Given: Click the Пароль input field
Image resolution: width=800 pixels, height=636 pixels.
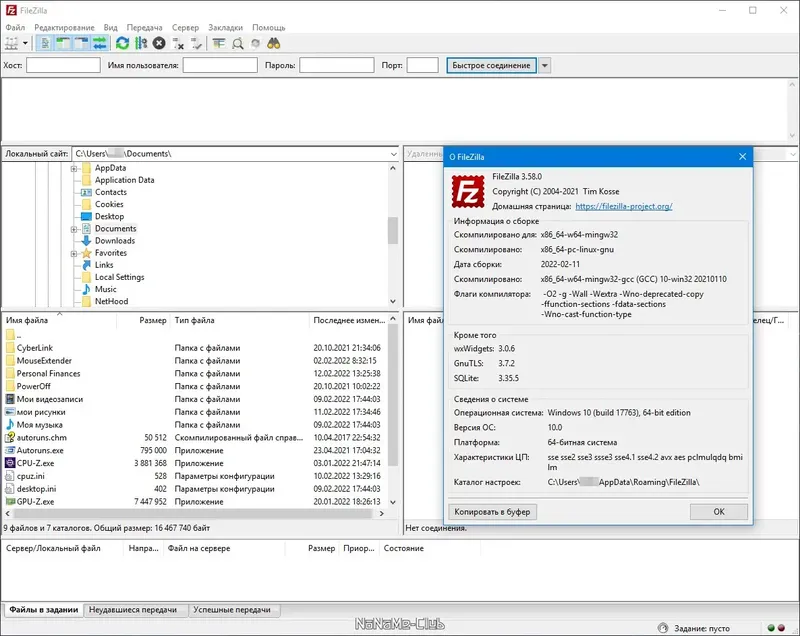Looking at the screenshot, I should [x=337, y=65].
